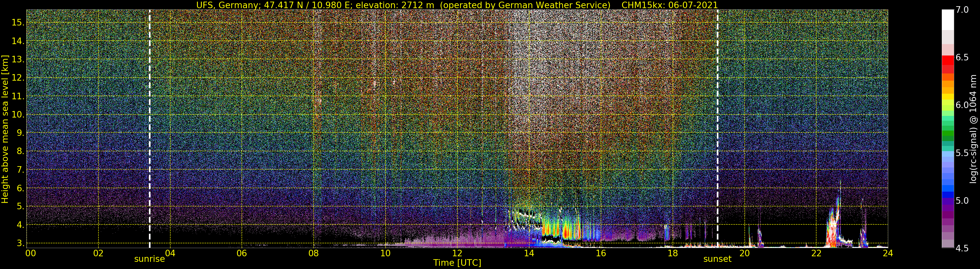Click the white top segment of the colorbar
This screenshot has width=980, height=269.
948,20
